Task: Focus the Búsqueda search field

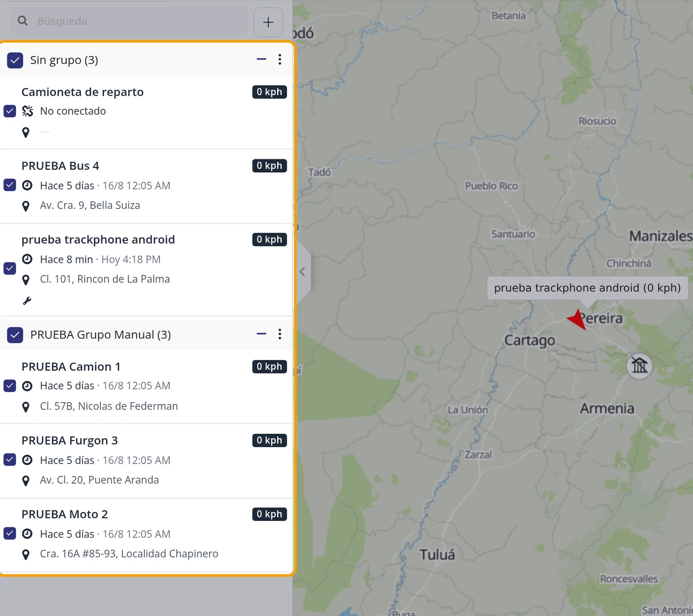Action: [x=129, y=21]
